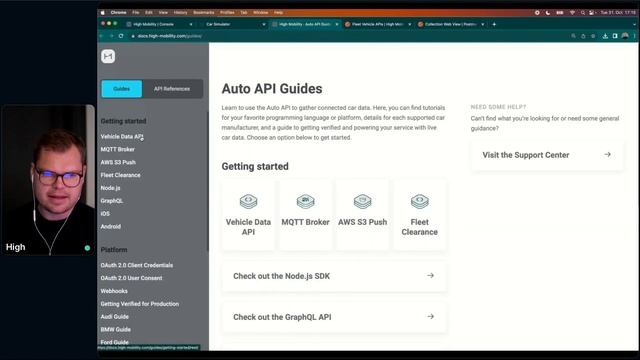Open the History menu
This screenshot has height=360, width=640.
point(180,13)
